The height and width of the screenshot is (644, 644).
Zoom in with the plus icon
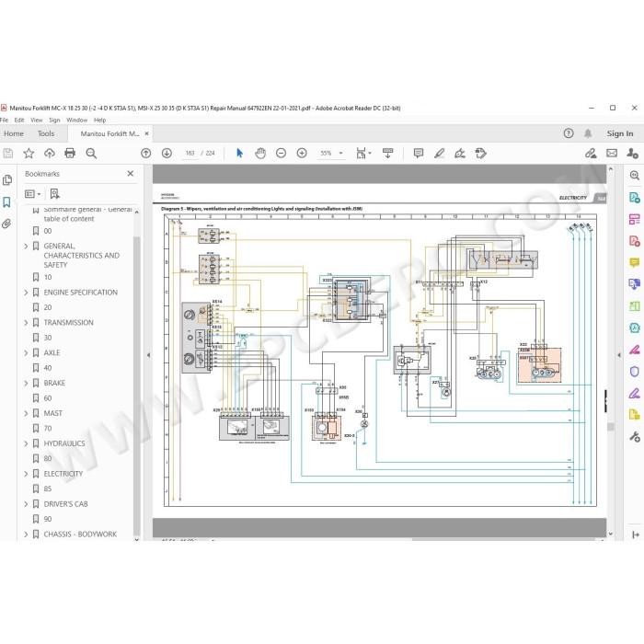[x=302, y=154]
